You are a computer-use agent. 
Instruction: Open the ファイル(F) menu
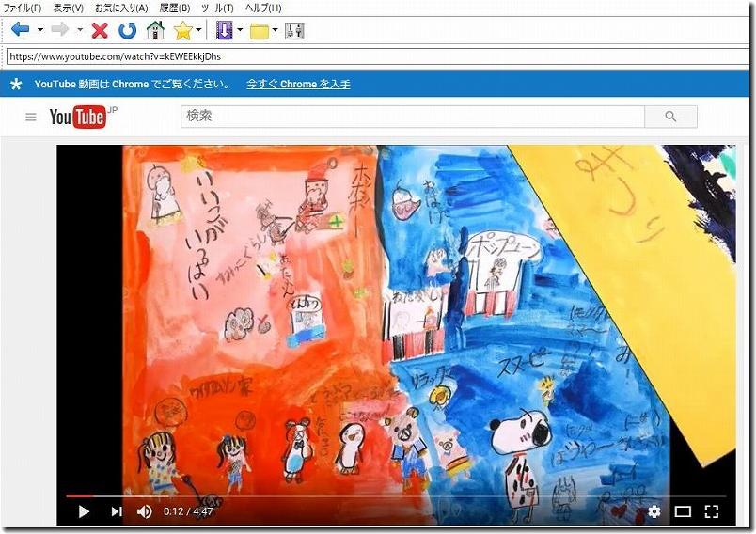point(23,8)
